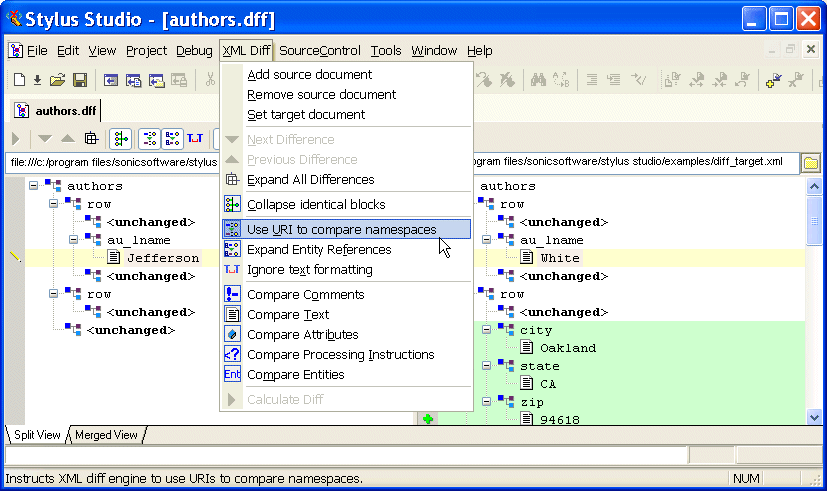This screenshot has width=827, height=491.
Task: Switch to the Merged View tab
Action: [106, 435]
